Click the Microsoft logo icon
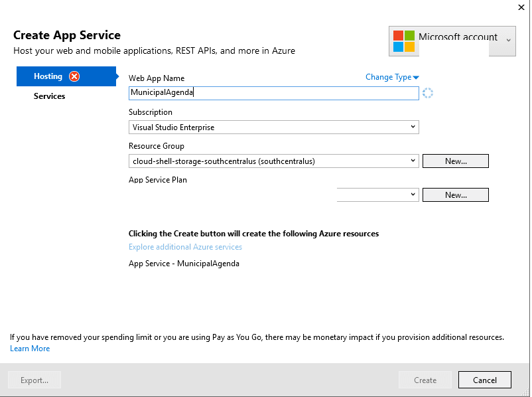The image size is (532, 397). [403, 41]
